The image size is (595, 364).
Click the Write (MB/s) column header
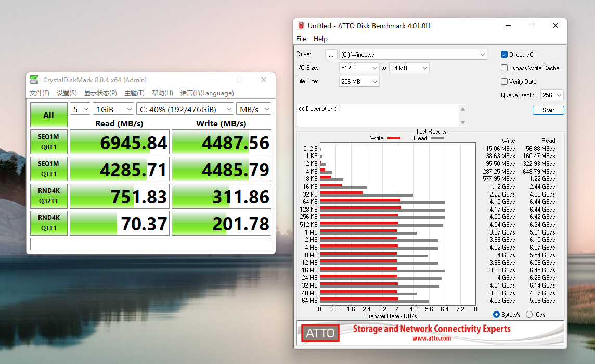point(221,123)
